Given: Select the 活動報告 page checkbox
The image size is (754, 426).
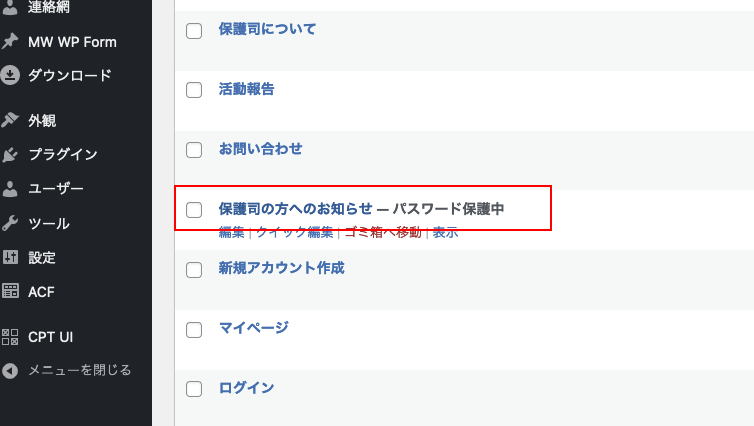Looking at the screenshot, I should [194, 90].
